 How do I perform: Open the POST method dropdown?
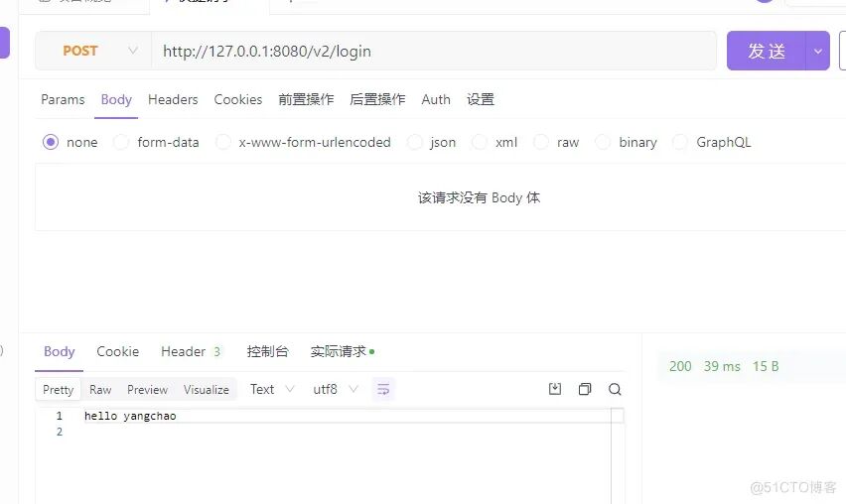tap(93, 51)
